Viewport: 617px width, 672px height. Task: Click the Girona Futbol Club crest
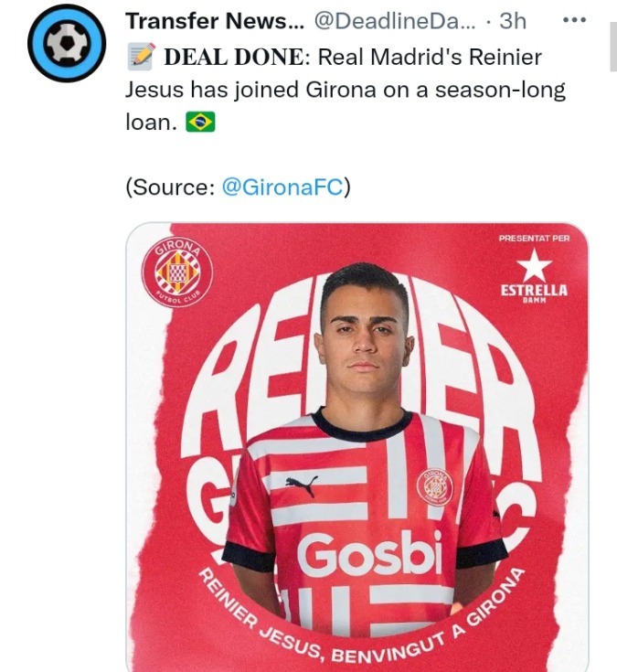tap(177, 272)
